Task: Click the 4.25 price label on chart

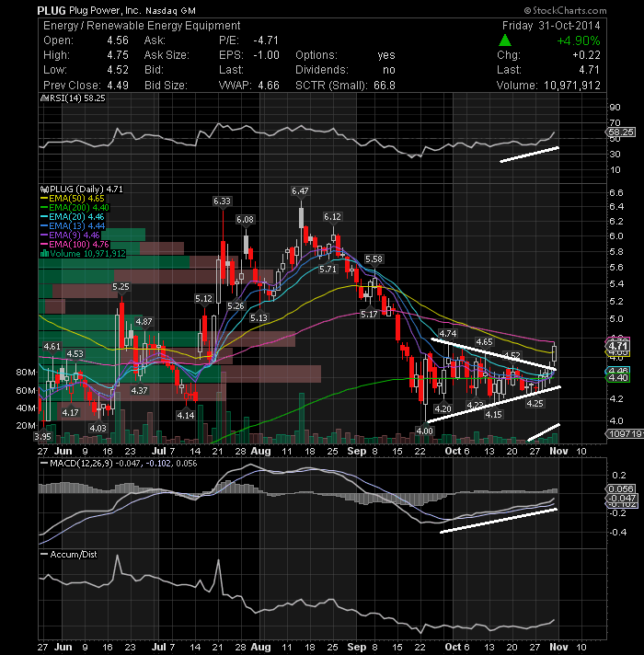Action: pos(535,404)
